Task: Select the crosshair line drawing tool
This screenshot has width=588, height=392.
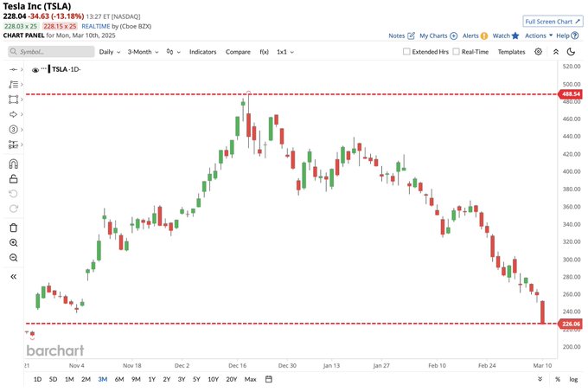Action: pos(13,69)
